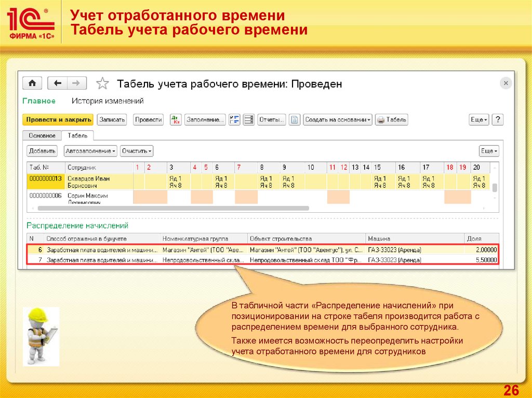Go forward using the right arrow
532x398 pixels.
click(x=77, y=84)
